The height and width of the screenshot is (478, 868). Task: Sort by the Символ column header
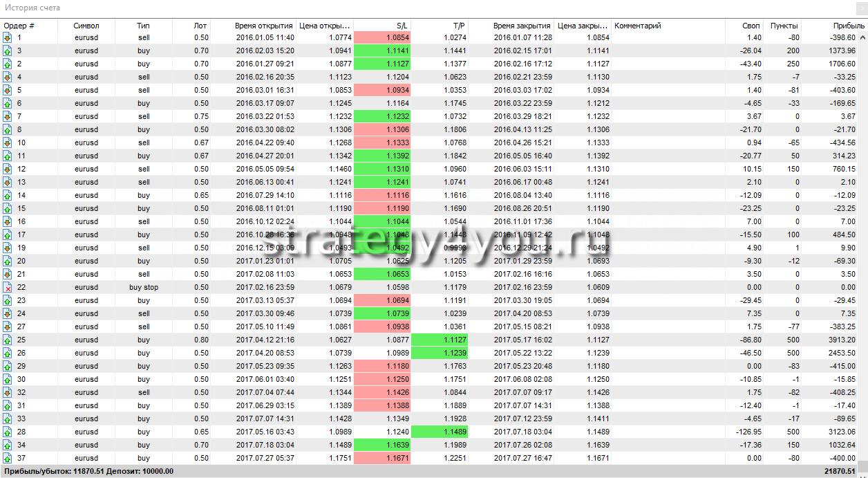86,26
